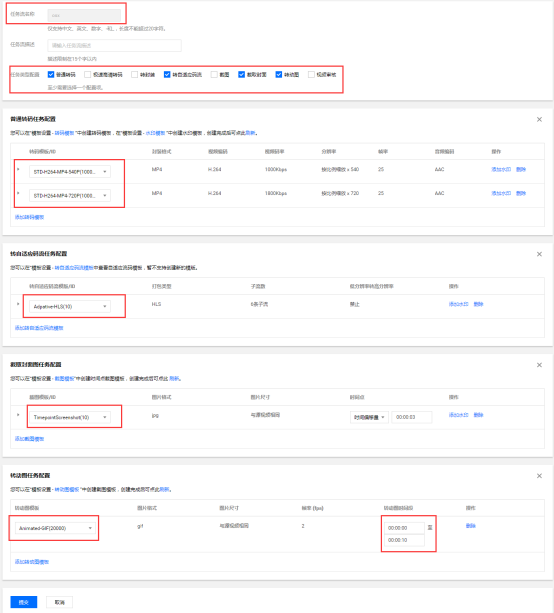Close the 截取封面图任务配置 panel with X
The width and height of the screenshot is (554, 613).
(x=539, y=365)
